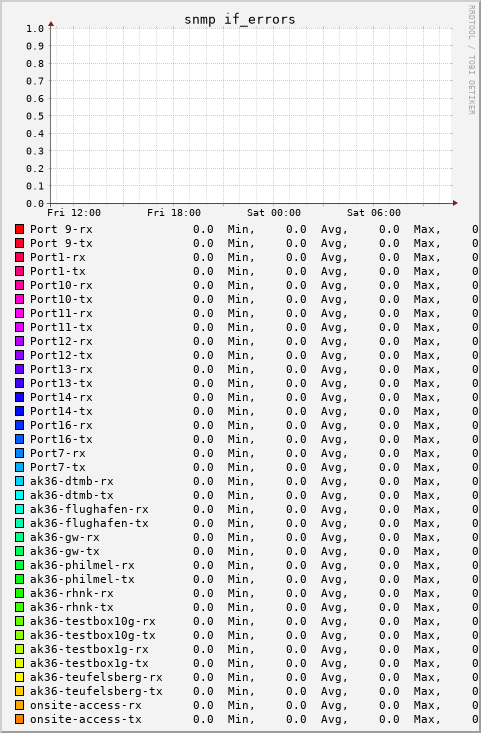Select the 'ak36-flughafen-rx' legend label

pyautogui.click(x=89, y=509)
